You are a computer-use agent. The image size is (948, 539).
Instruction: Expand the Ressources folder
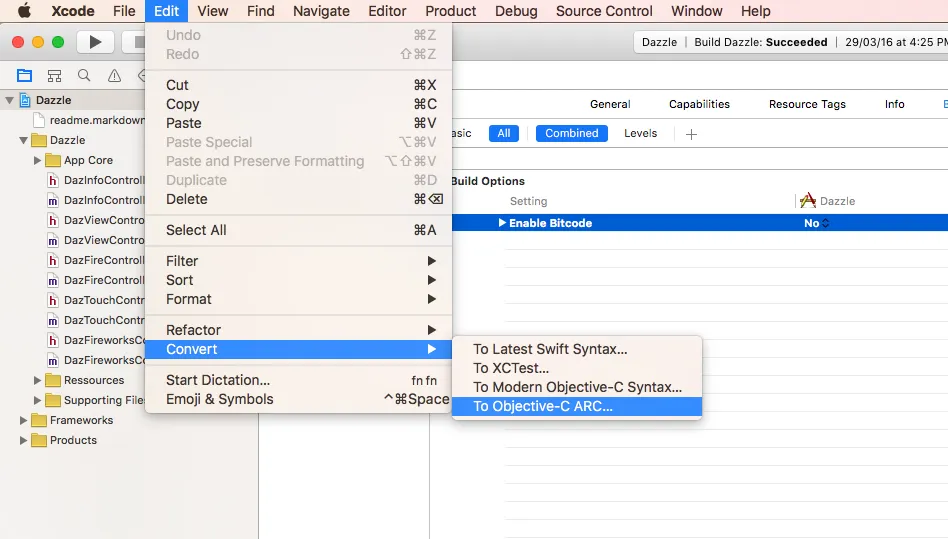(37, 380)
